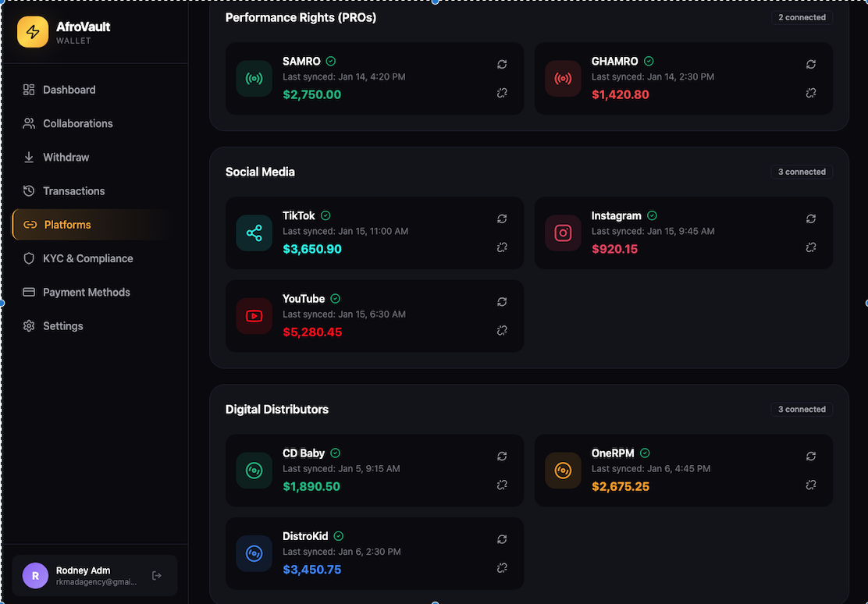Open the Dashboard page
Screen dimensions: 868x604
(69, 90)
